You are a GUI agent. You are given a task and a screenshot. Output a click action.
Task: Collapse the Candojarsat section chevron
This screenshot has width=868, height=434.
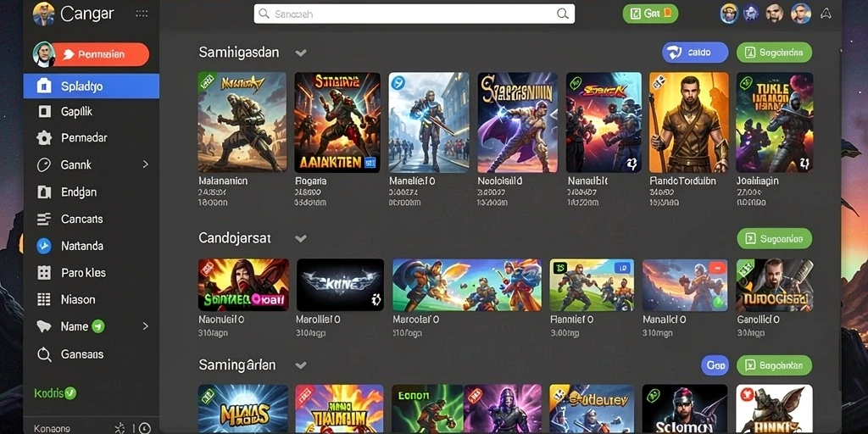pos(301,238)
